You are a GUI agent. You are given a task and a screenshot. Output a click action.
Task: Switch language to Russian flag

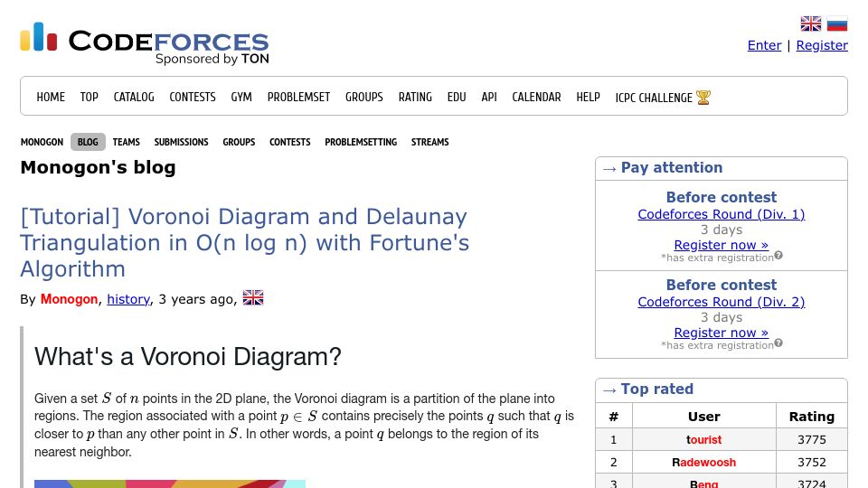coord(837,23)
